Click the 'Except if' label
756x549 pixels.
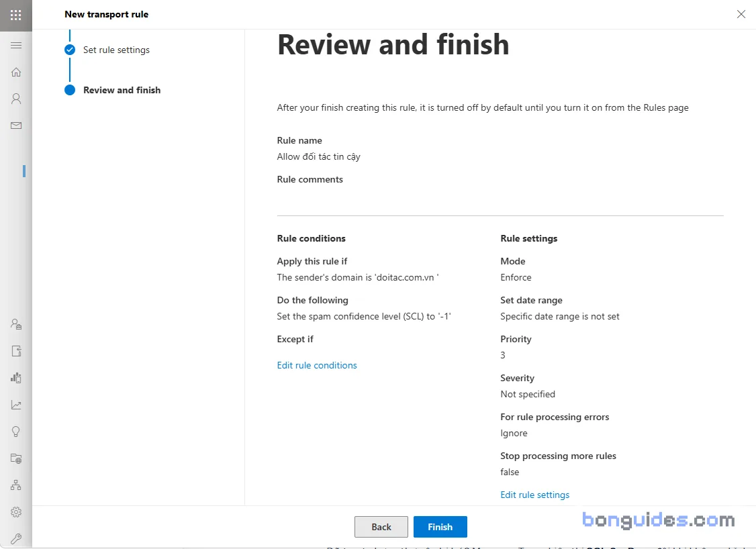tap(295, 340)
